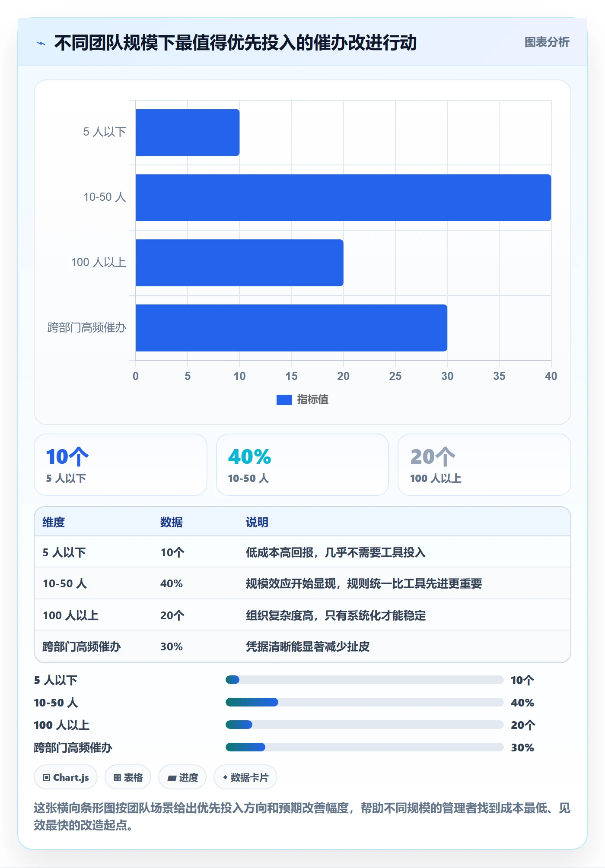Click the x-axis tick label 40
The width and height of the screenshot is (605, 868).
(551, 376)
